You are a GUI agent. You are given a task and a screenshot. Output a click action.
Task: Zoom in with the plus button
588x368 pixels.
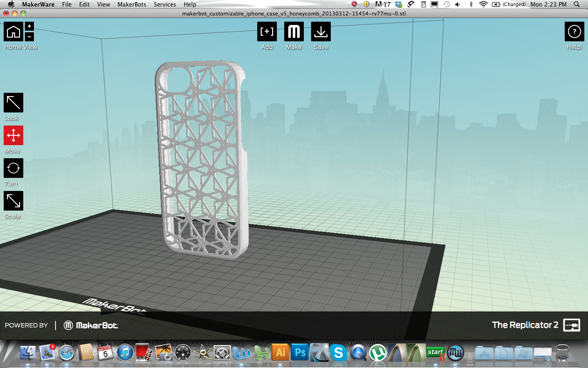click(x=29, y=26)
